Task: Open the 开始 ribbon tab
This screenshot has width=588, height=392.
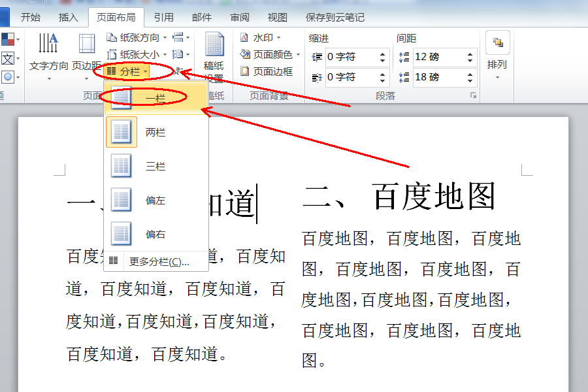Action: click(30, 17)
